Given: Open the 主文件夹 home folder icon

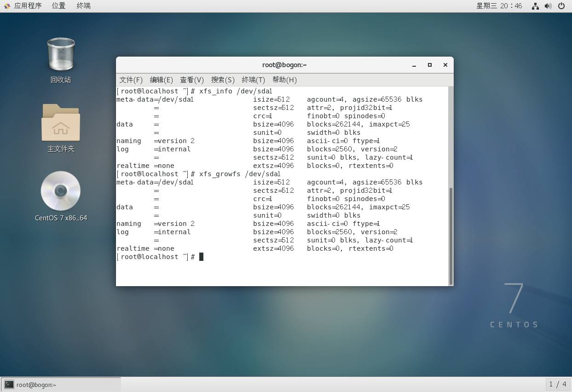Looking at the screenshot, I should coord(60,123).
